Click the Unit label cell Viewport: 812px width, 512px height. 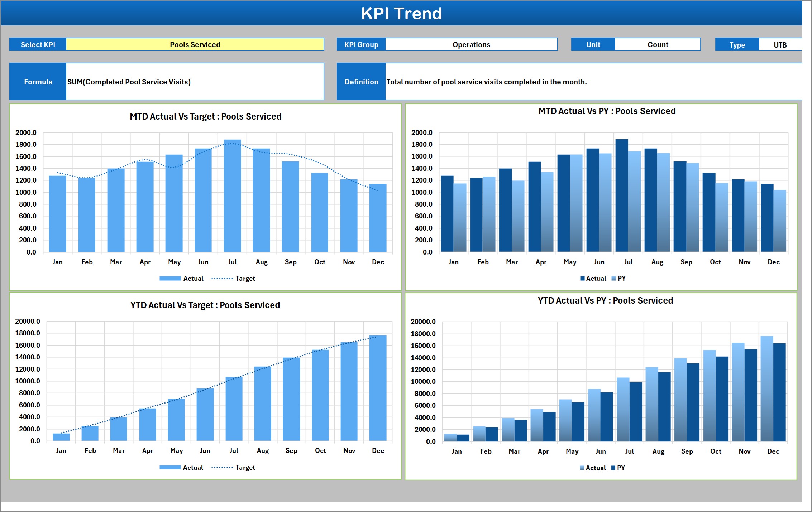pyautogui.click(x=593, y=45)
